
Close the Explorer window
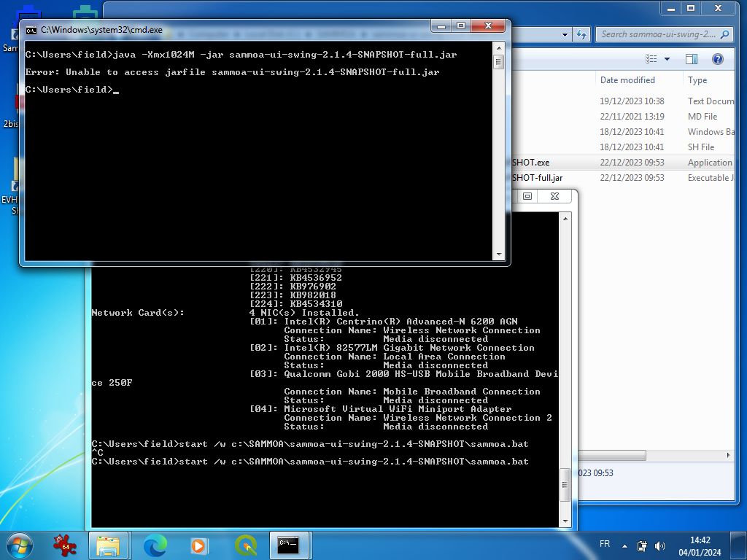(x=719, y=9)
